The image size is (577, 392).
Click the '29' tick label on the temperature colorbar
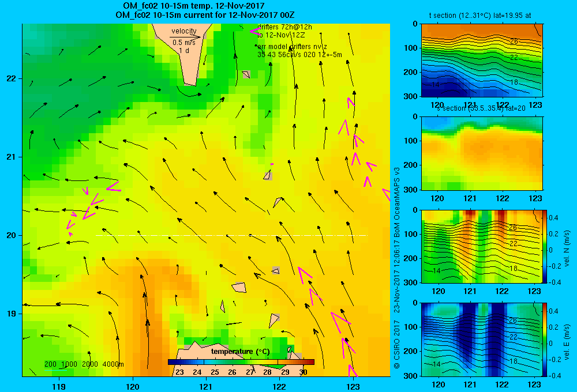click(285, 372)
